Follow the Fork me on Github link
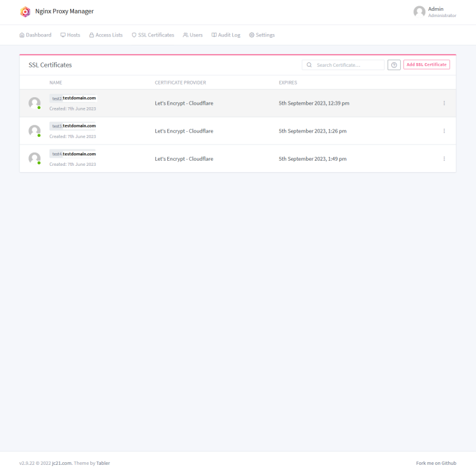This screenshot has width=476, height=473. click(436, 463)
